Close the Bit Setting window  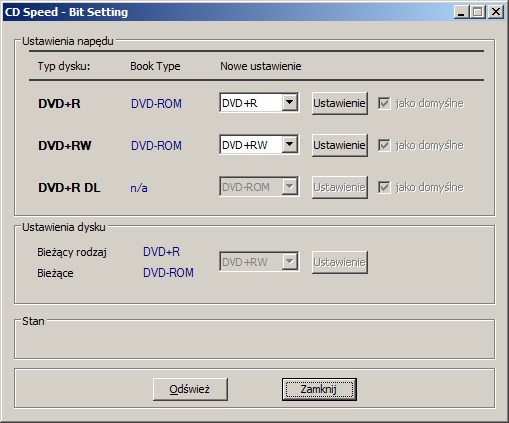[496, 12]
